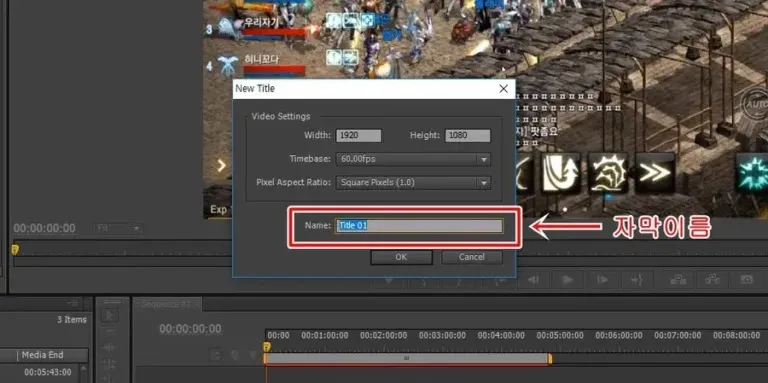
Task: Cancel the New Title dialog
Action: click(x=472, y=257)
